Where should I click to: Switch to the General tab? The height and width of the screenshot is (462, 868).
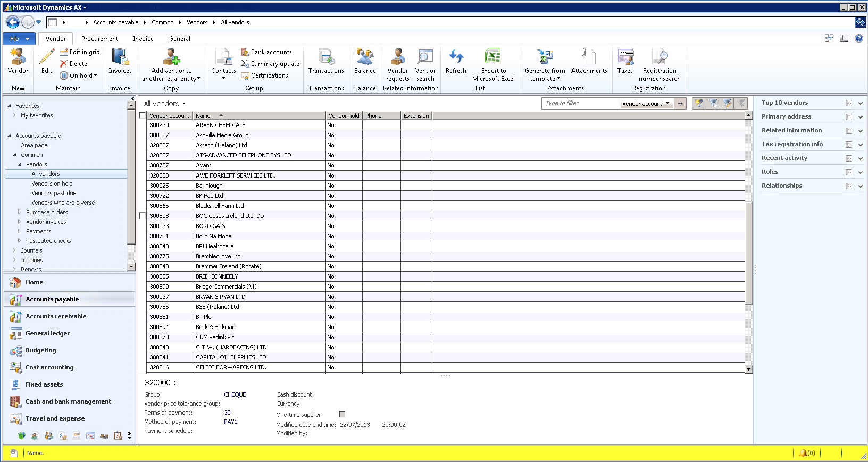coord(180,39)
